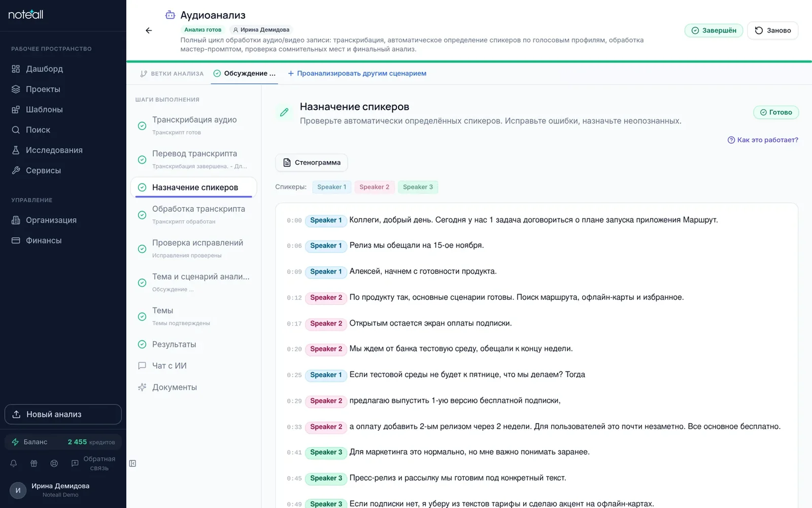Image resolution: width=812 pixels, height=508 pixels.
Task: Click the Дашборд sidebar item
Action: click(x=63, y=69)
